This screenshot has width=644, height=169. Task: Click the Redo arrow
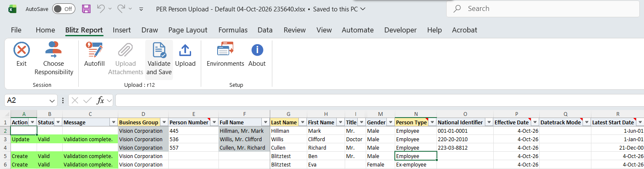tap(121, 8)
